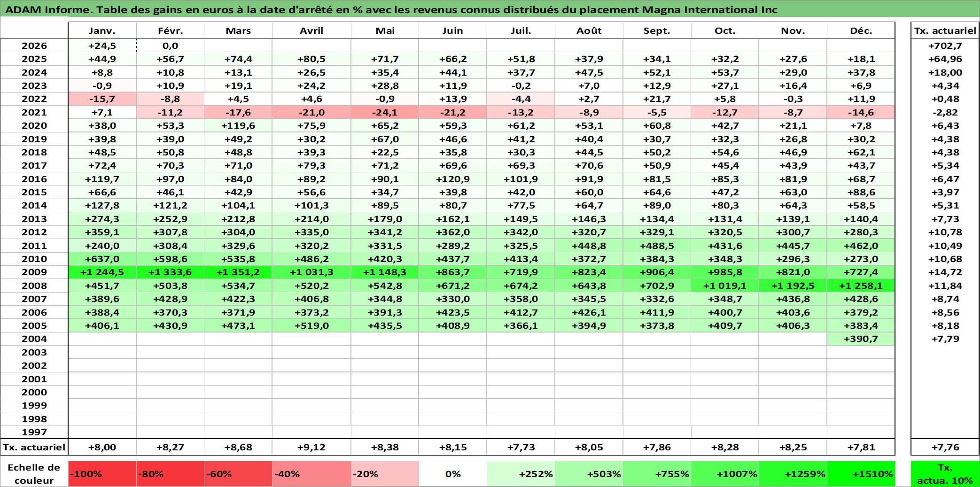This screenshot has height=487, width=980.
Task: Click the +24,5 cell for January 2026
Action: coord(102,46)
